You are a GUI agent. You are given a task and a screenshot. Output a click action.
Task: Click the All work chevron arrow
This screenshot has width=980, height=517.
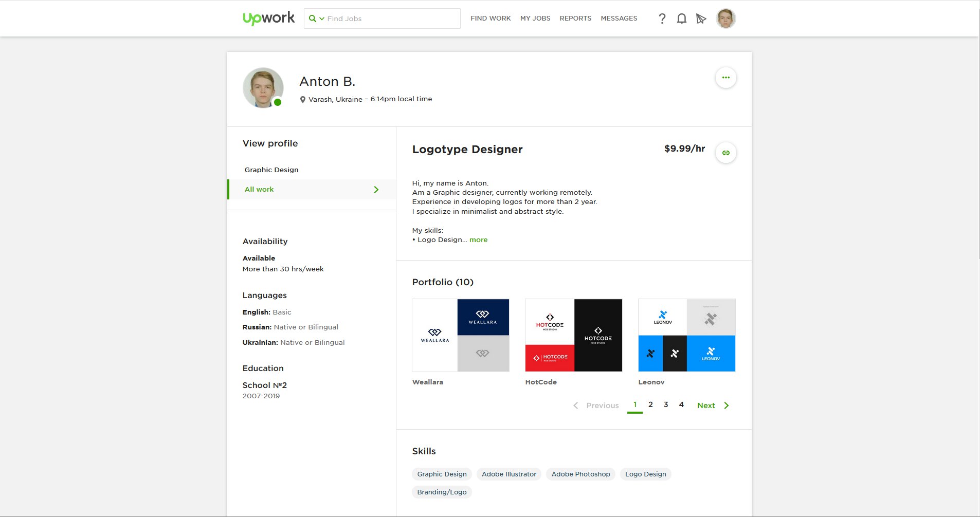(376, 190)
